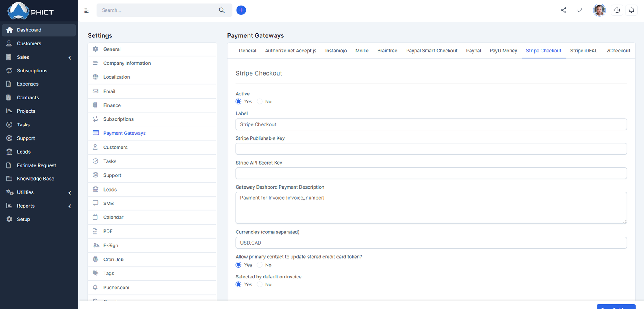Viewport: 644px width, 309px height.
Task: Click the Knowledge Base folder icon
Action: pos(9,179)
